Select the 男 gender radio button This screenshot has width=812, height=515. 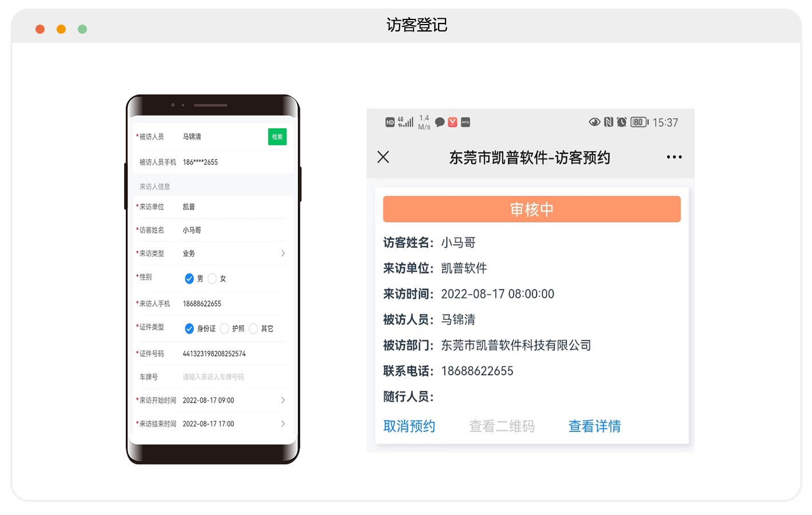pos(189,279)
